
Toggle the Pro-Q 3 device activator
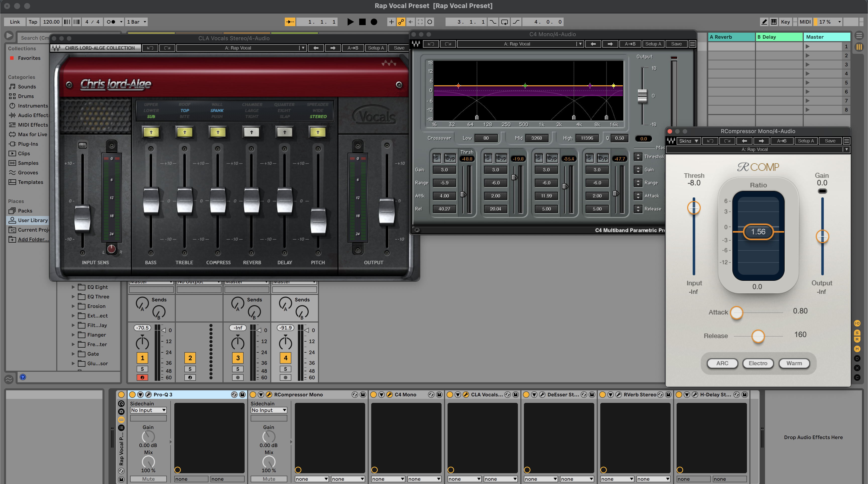coord(132,394)
